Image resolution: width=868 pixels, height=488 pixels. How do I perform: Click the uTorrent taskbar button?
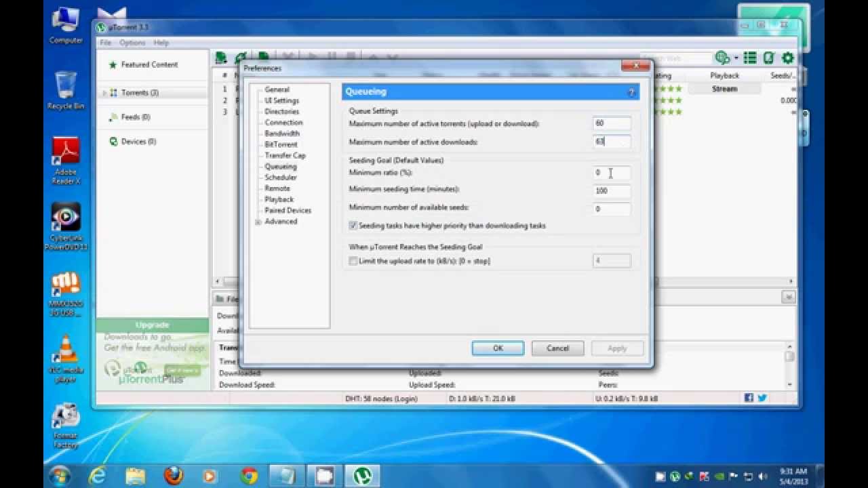click(362, 476)
